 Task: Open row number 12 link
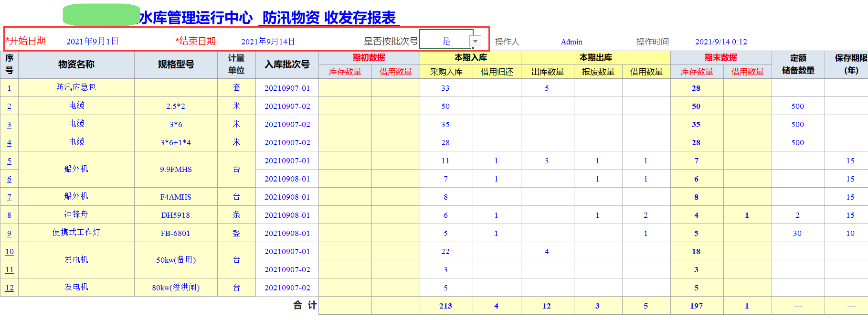[10, 288]
